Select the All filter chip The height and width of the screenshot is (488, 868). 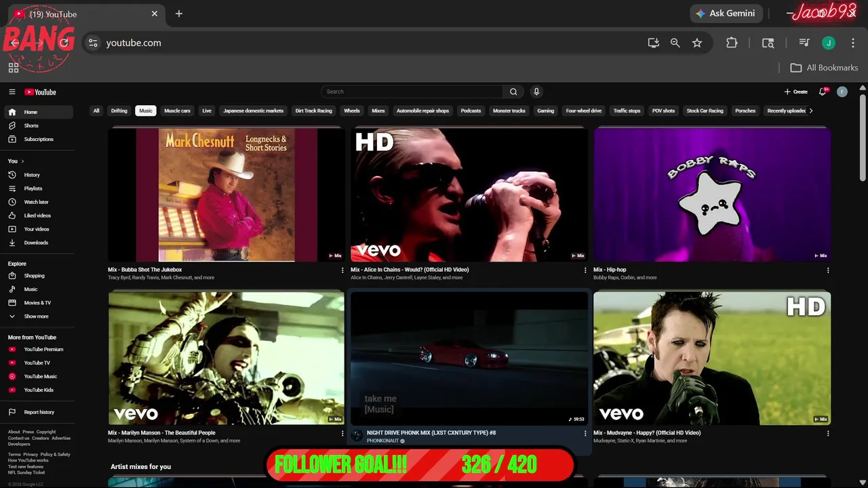(x=96, y=110)
